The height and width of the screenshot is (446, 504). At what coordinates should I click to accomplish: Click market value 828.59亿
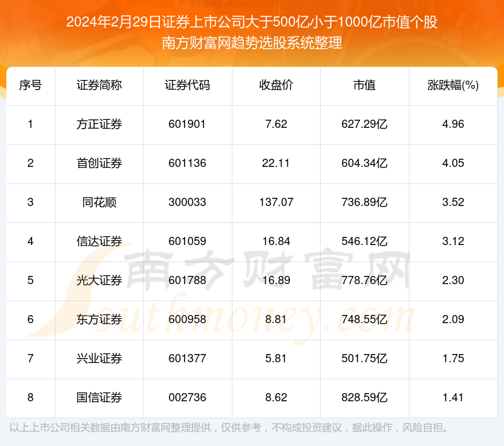(365, 397)
